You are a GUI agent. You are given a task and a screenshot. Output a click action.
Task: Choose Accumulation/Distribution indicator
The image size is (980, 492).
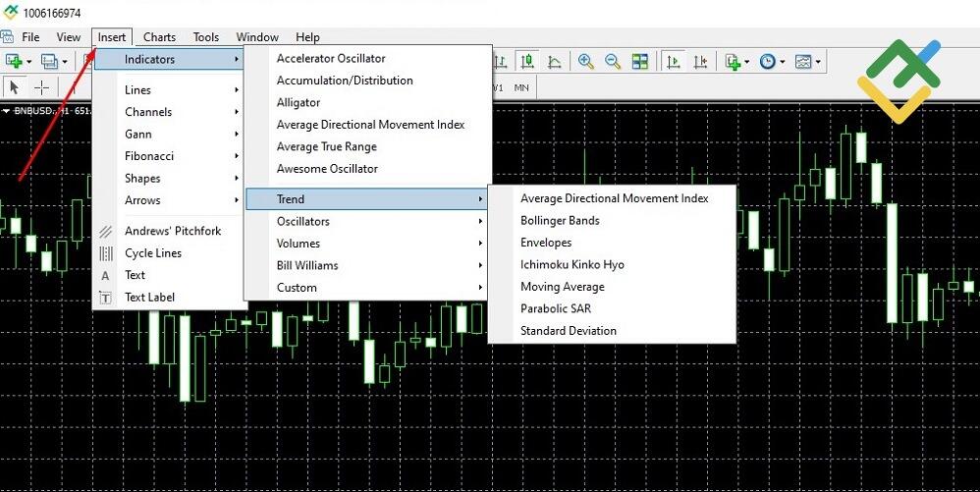tap(345, 80)
